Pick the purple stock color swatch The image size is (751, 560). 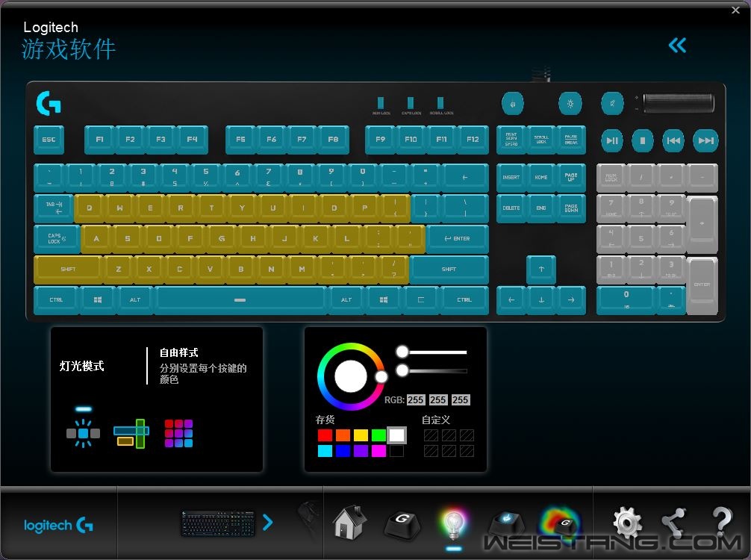[x=361, y=451]
